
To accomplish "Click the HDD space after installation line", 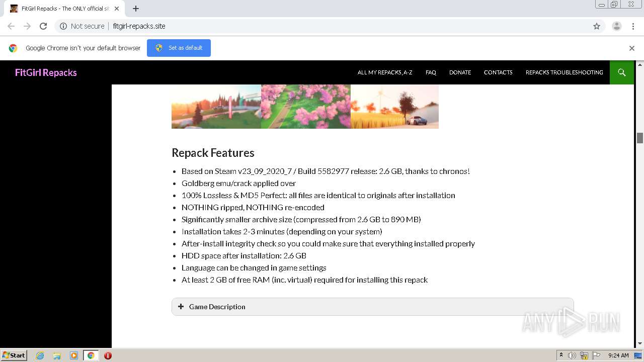I will click(x=244, y=255).
